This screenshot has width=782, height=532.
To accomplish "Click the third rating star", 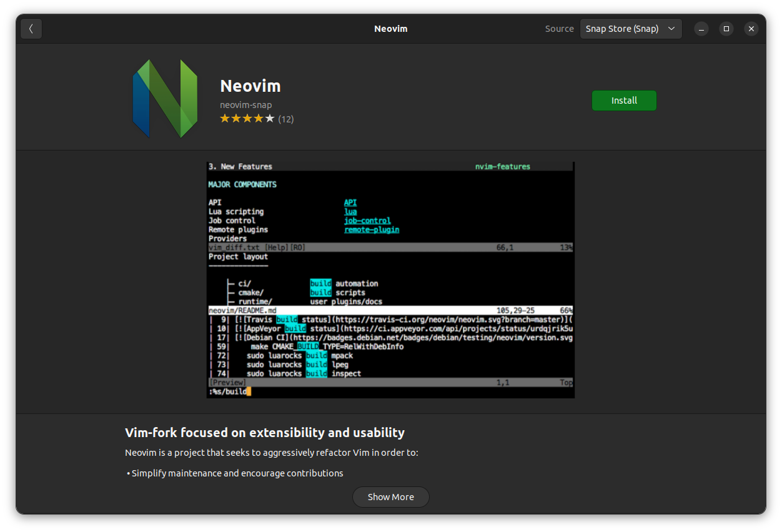I will tap(248, 118).
